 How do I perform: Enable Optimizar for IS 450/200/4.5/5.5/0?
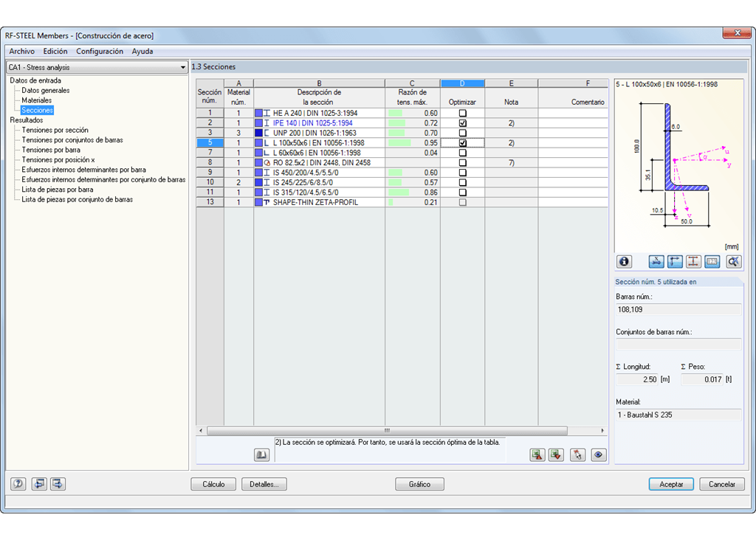click(x=462, y=173)
